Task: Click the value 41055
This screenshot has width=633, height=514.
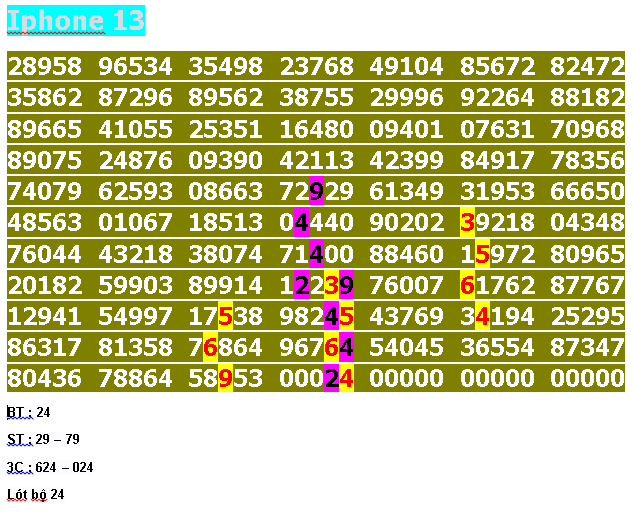Action: (135, 129)
